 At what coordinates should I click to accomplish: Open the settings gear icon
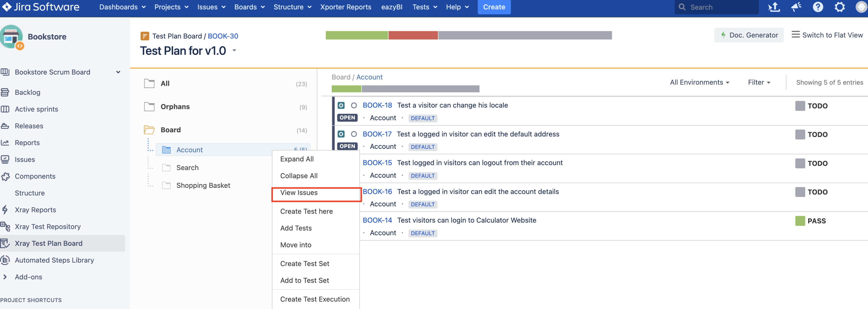pyautogui.click(x=840, y=7)
